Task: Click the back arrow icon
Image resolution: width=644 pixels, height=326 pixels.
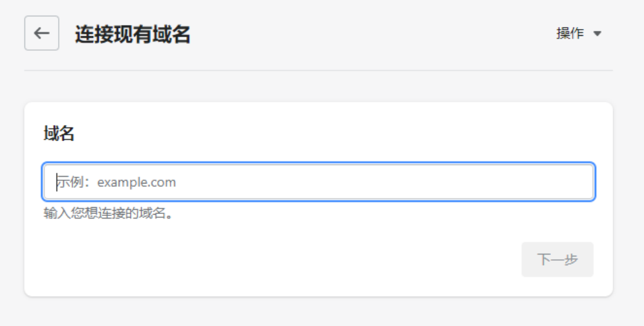Action: point(42,33)
